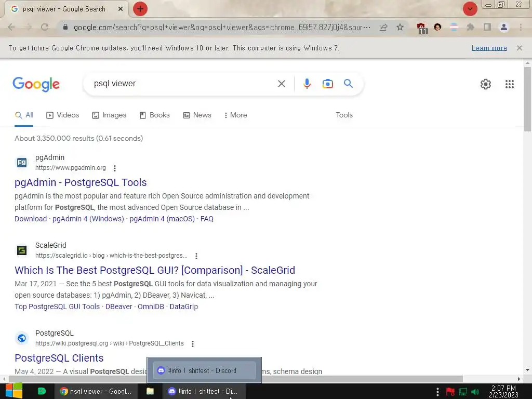
Task: Open Top PostgreSQL GUI Tools sitelink
Action: click(x=57, y=307)
